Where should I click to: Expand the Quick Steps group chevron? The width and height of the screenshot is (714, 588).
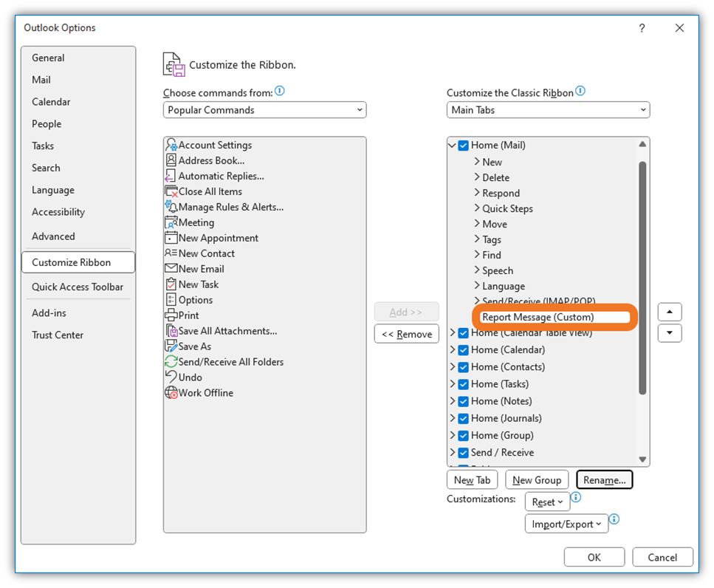pyautogui.click(x=476, y=208)
